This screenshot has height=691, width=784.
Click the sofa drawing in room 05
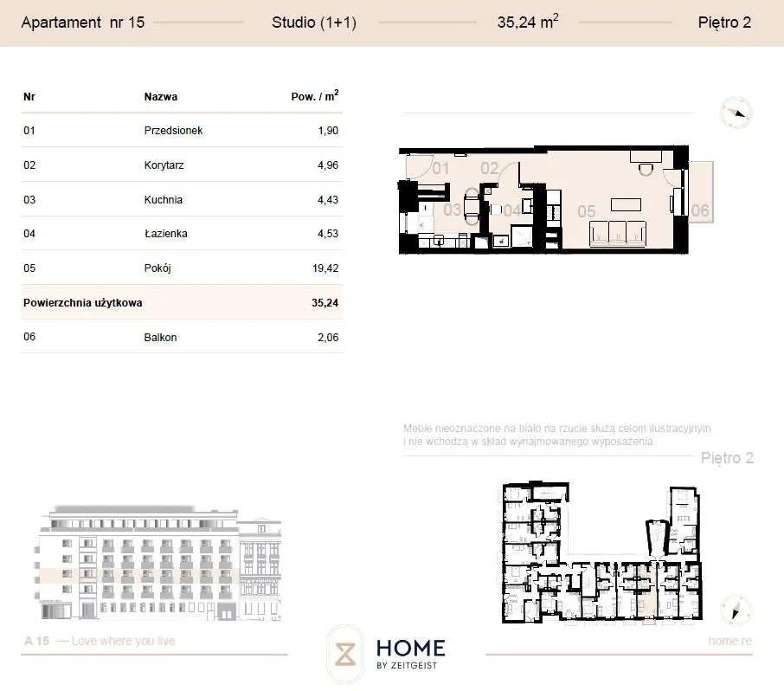pyautogui.click(x=618, y=234)
